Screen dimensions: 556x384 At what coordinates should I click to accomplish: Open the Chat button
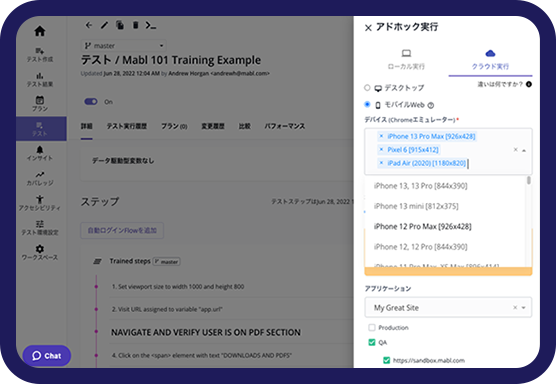47,356
